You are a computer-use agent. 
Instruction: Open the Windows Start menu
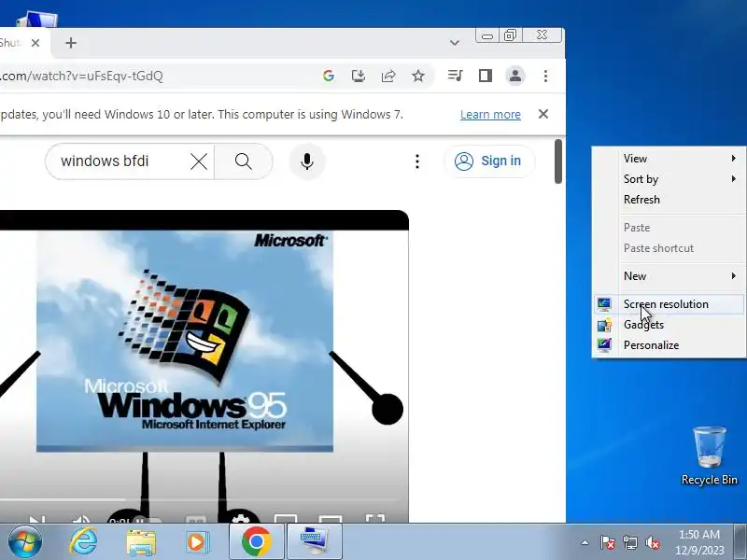tap(25, 542)
